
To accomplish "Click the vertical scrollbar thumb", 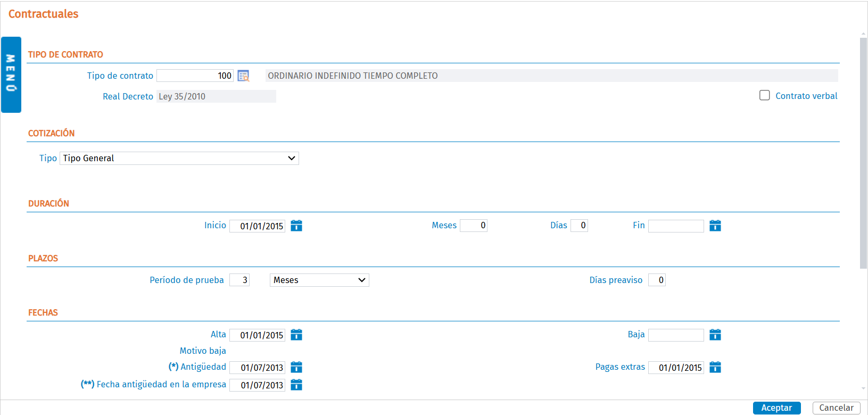I will (x=863, y=153).
